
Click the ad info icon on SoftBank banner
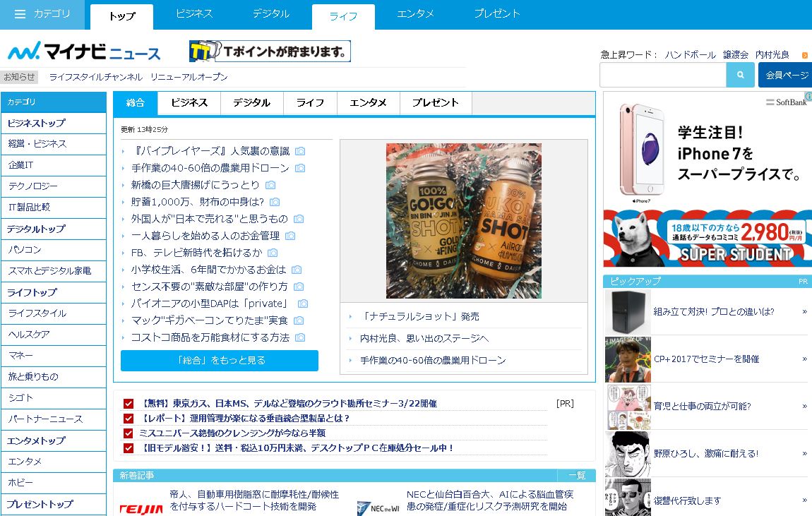tap(808, 96)
